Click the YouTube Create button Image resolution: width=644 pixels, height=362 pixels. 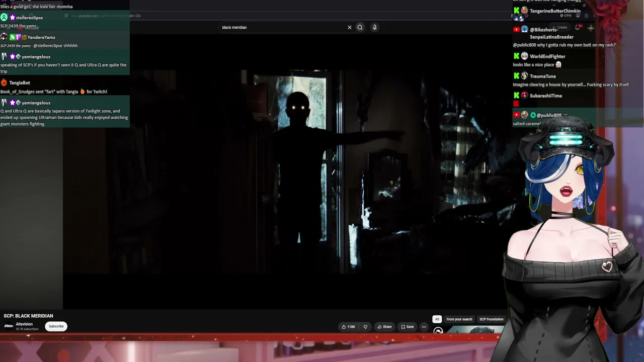click(x=559, y=27)
